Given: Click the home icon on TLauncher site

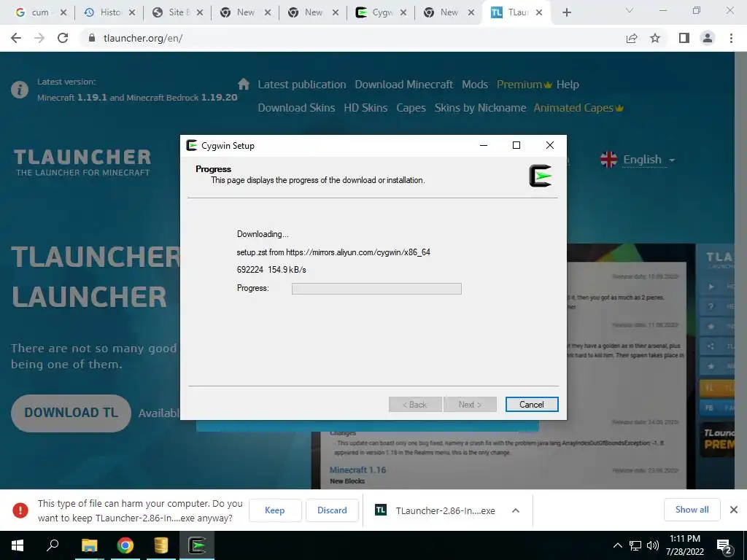Looking at the screenshot, I should coord(244,85).
